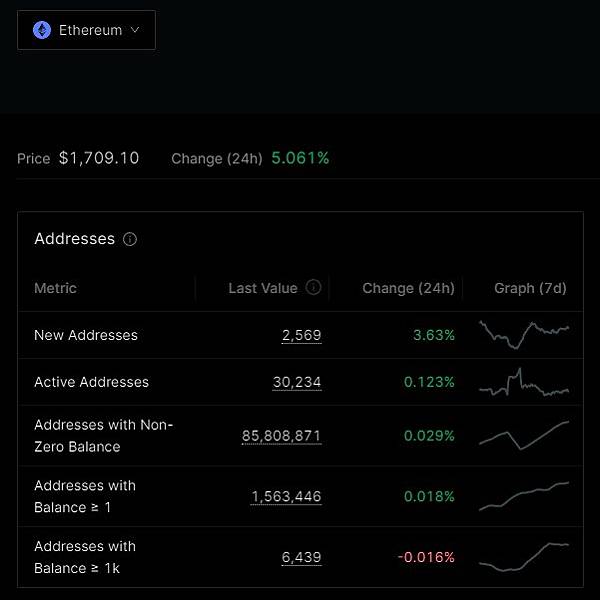Open the New Addresses 7d sparkline graph
Image resolution: width=600 pixels, height=600 pixels.
click(x=524, y=334)
